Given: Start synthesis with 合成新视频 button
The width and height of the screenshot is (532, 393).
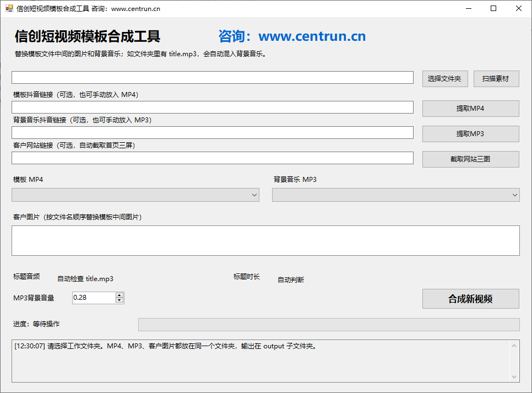Looking at the screenshot, I should tap(470, 299).
